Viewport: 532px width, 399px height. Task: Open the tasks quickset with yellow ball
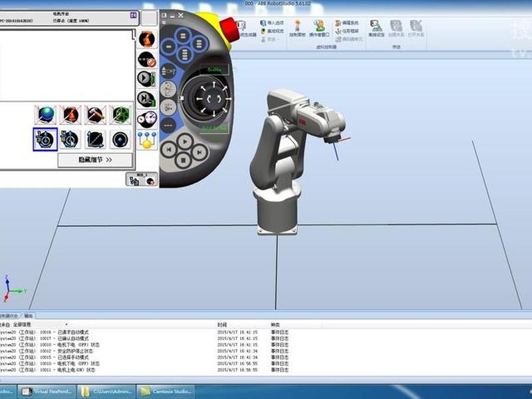coord(147,140)
